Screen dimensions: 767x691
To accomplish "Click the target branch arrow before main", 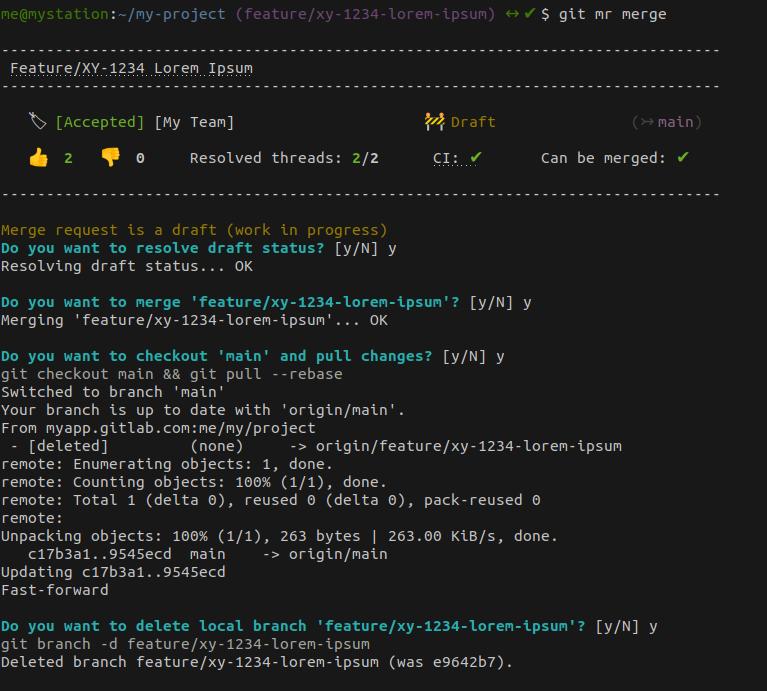I will (647, 122).
